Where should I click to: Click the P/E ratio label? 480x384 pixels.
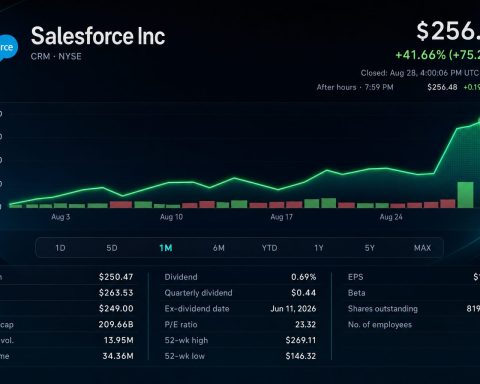(181, 324)
